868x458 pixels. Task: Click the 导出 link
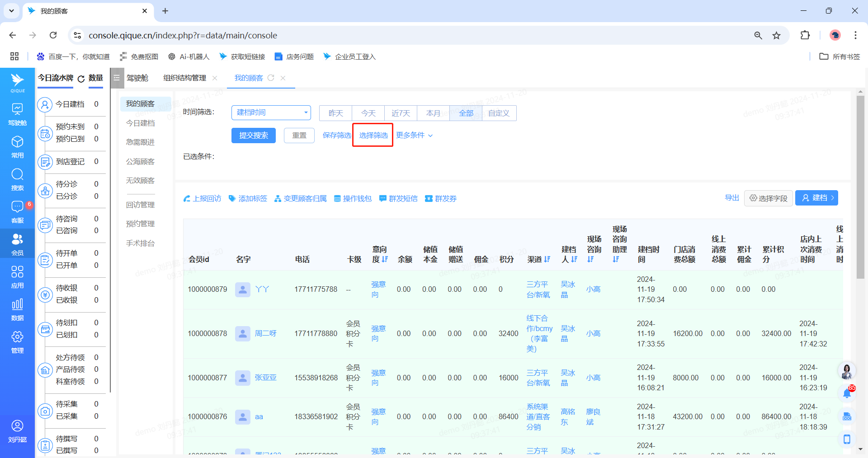(731, 198)
